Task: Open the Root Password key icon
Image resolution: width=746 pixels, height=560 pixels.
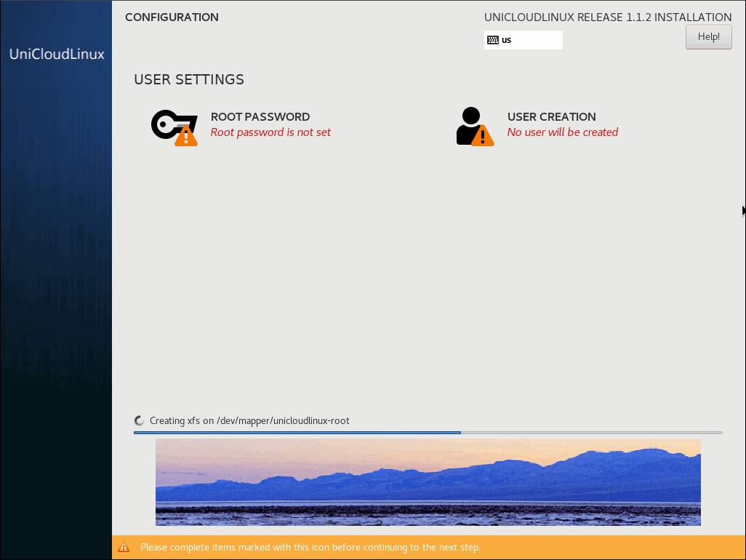Action: click(174, 127)
